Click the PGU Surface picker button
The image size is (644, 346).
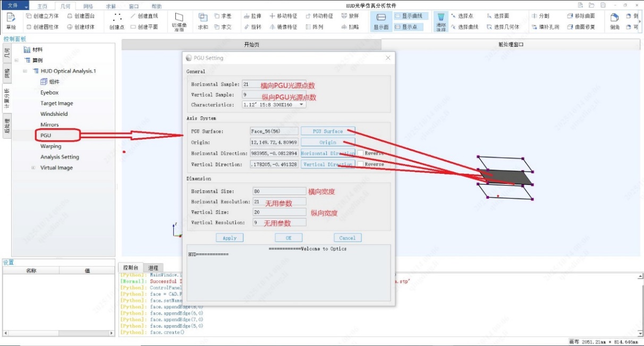point(328,131)
